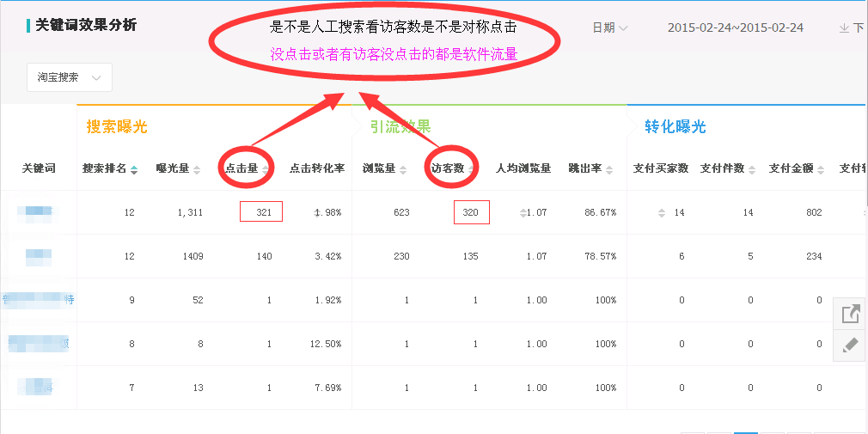Open the 日期 dropdown
Screen dimensions: 868x434
[609, 28]
